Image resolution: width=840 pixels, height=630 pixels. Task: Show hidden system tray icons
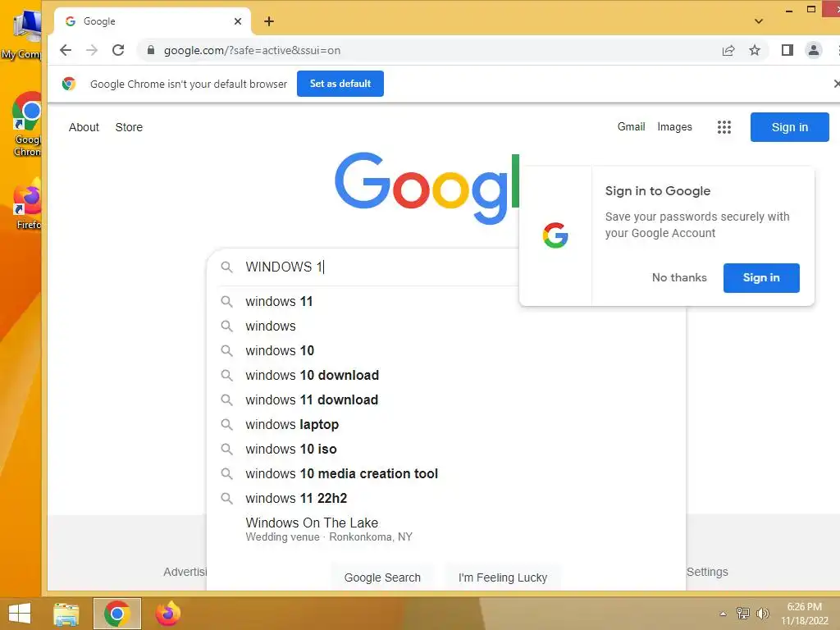(723, 614)
